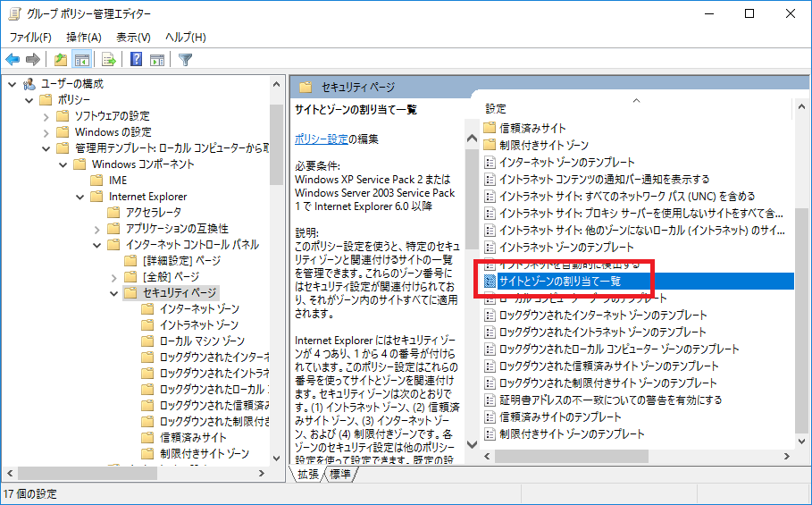
Task: Switch to the 標準 tab
Action: pyautogui.click(x=339, y=474)
